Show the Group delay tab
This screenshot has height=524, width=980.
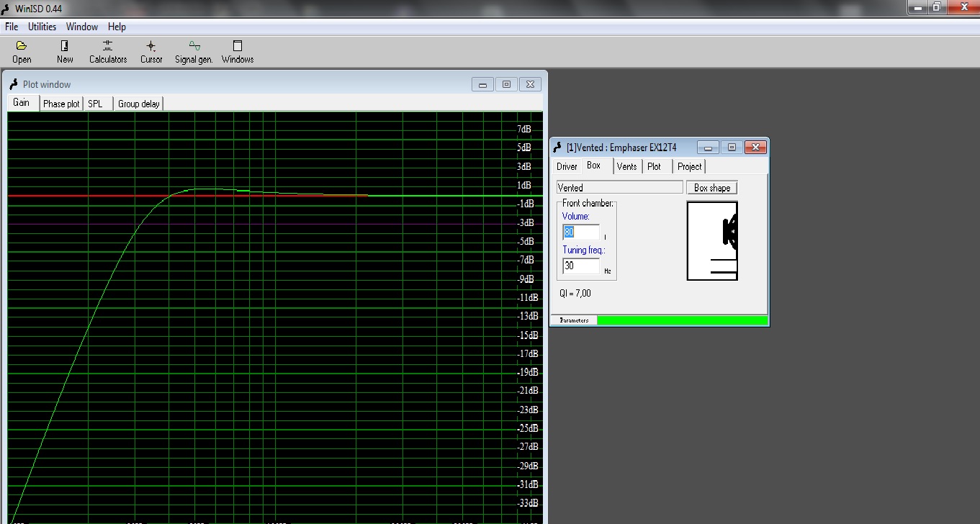click(139, 104)
